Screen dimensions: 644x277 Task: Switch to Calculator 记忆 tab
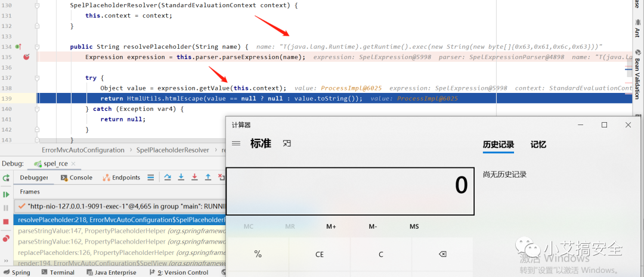tap(538, 144)
